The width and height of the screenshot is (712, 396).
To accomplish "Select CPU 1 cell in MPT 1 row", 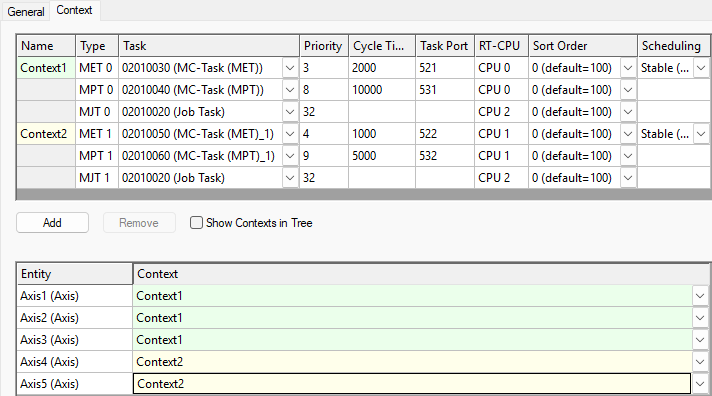I will pos(501,156).
